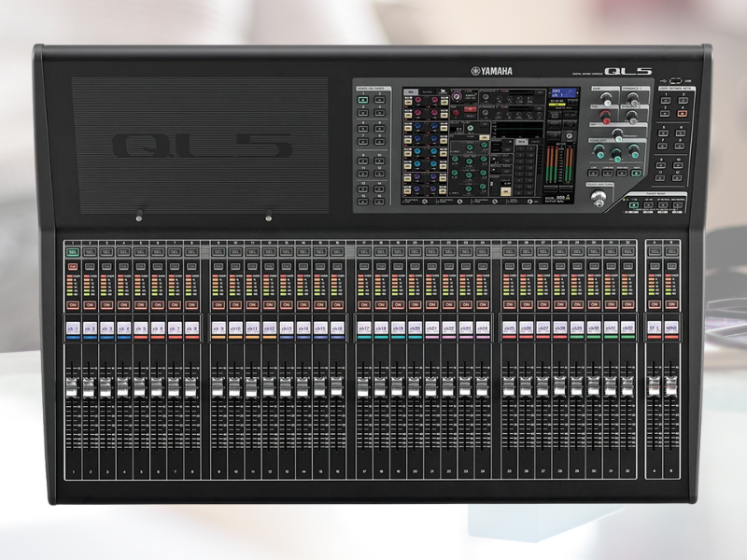Select the lit first Fader Bank key
747x560 pixels.
[634, 204]
